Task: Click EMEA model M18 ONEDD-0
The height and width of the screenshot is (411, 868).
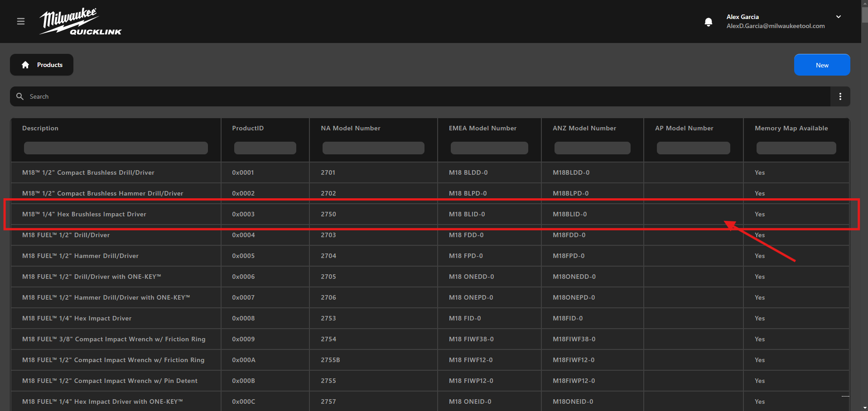Action: 472,277
